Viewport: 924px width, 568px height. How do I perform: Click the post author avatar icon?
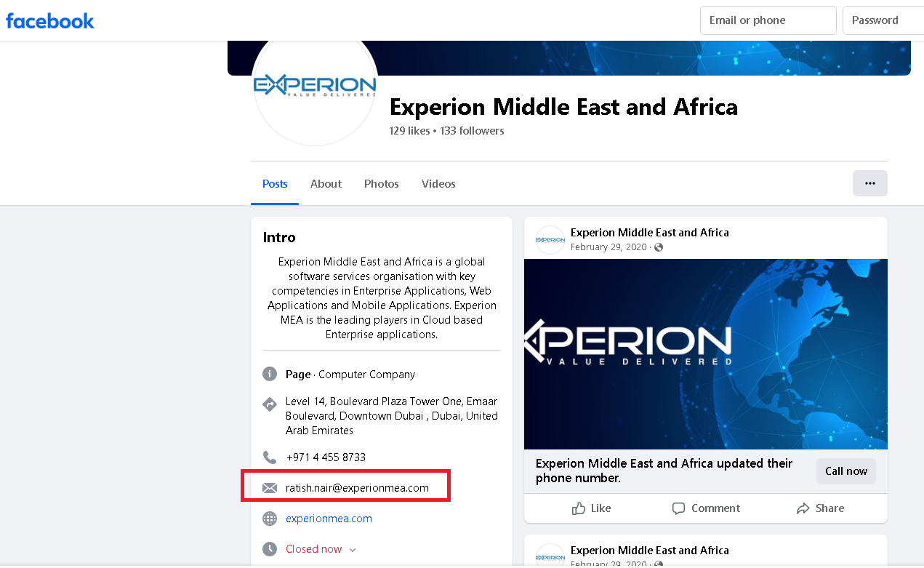coord(550,239)
